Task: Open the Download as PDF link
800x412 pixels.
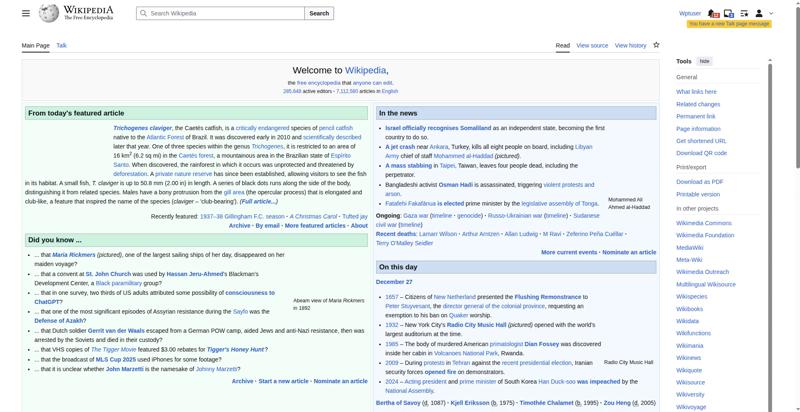Action: [699, 181]
